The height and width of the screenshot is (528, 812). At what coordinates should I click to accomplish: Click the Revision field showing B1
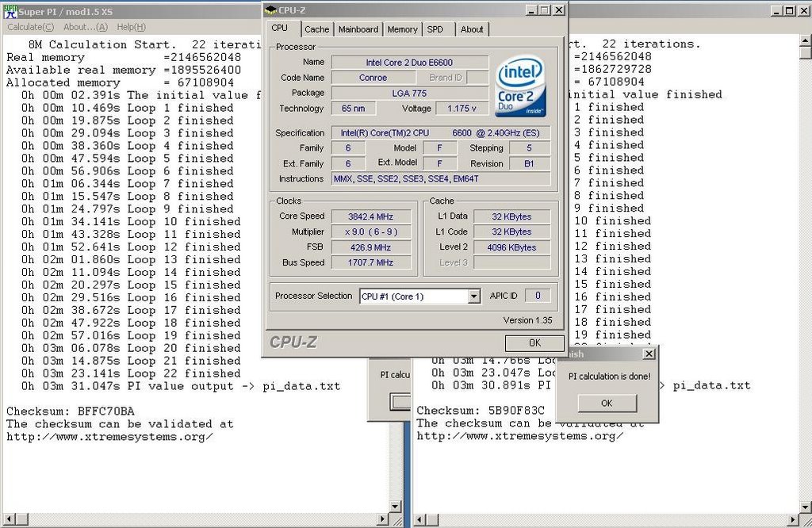point(529,163)
